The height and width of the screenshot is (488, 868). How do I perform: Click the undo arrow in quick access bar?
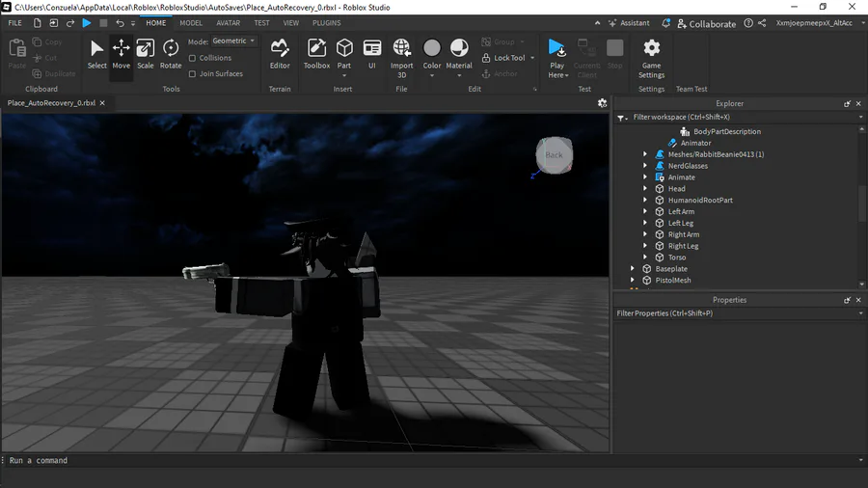coord(120,23)
